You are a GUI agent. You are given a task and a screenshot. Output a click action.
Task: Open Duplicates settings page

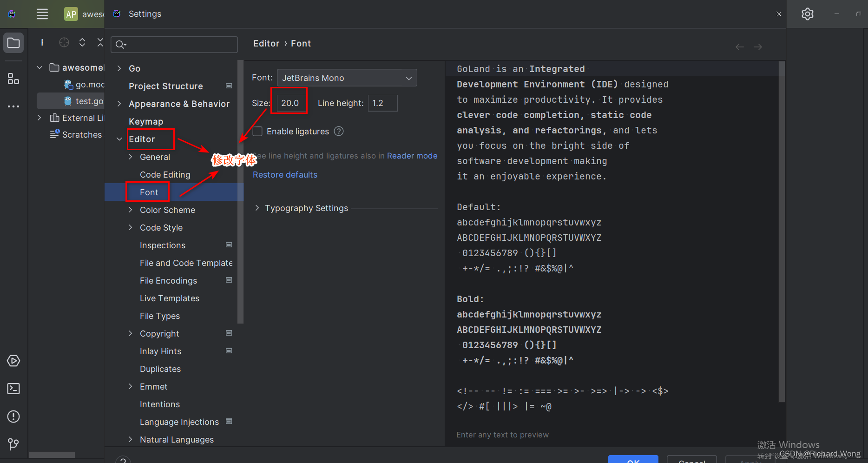tap(160, 369)
